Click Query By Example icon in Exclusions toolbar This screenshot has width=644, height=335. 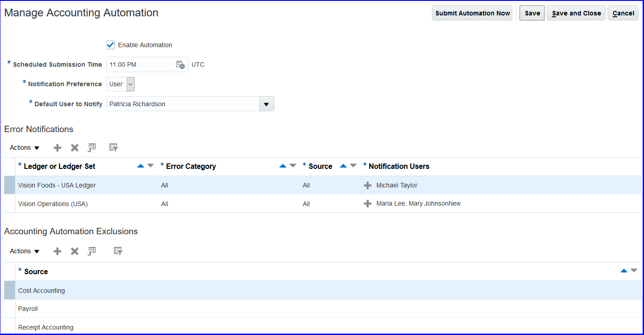point(118,251)
